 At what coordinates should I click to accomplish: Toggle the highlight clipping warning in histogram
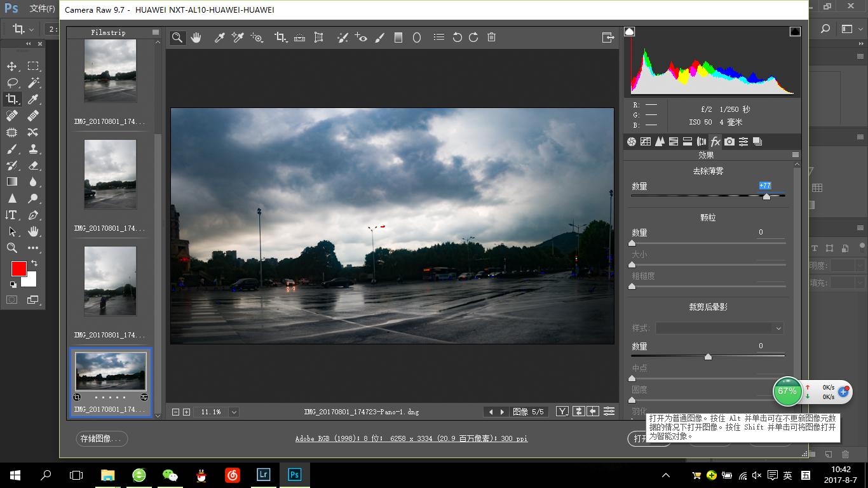(795, 32)
